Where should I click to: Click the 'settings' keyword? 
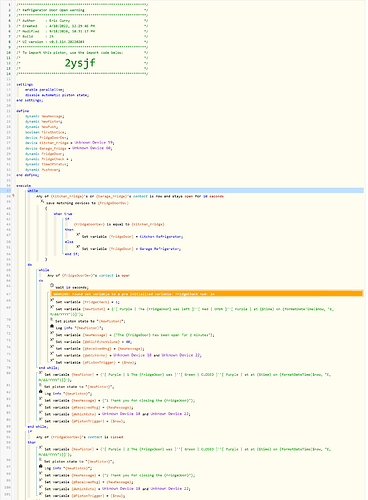(25, 85)
